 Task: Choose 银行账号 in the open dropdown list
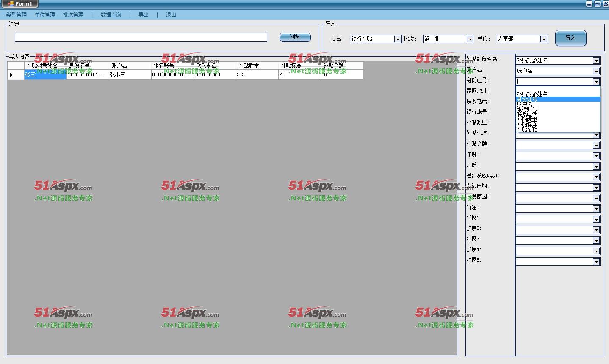[558, 109]
